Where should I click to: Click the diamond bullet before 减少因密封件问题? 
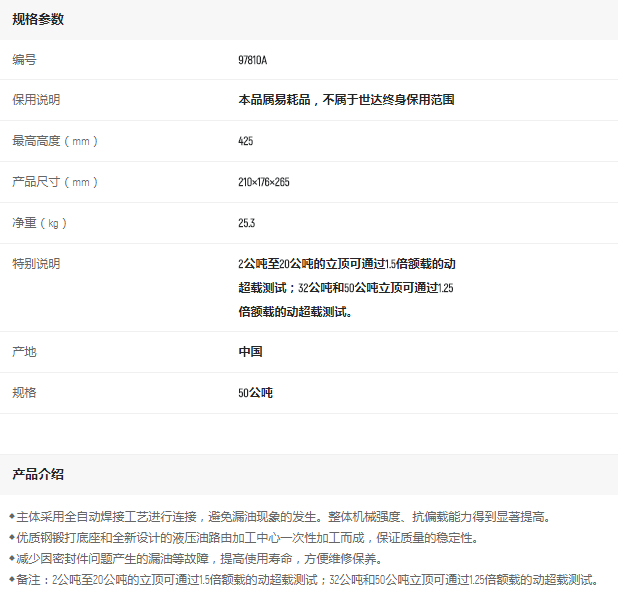(x=12, y=559)
